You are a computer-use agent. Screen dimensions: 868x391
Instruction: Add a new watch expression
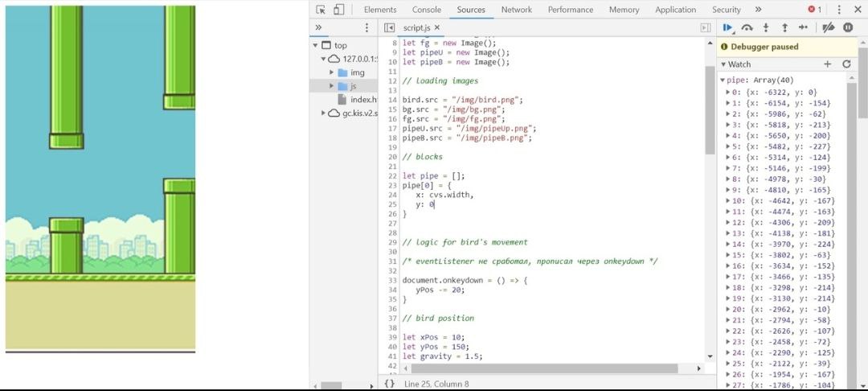828,64
